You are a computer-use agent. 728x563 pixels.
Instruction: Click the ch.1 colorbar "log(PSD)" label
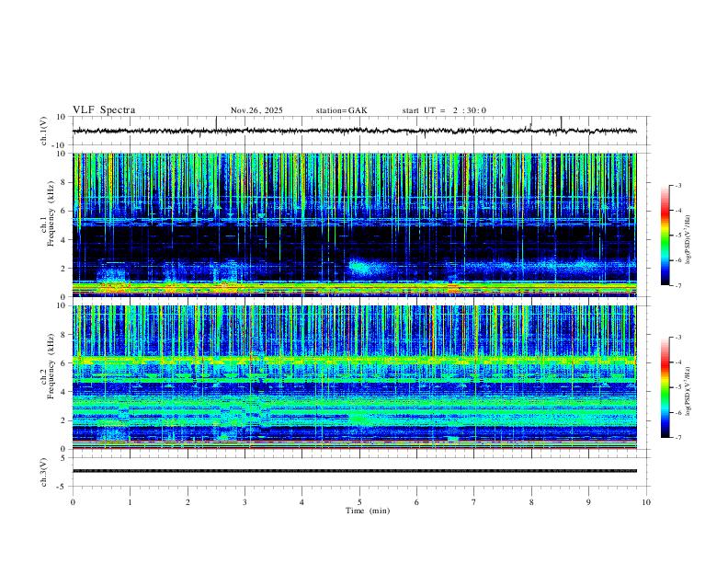tap(688, 240)
